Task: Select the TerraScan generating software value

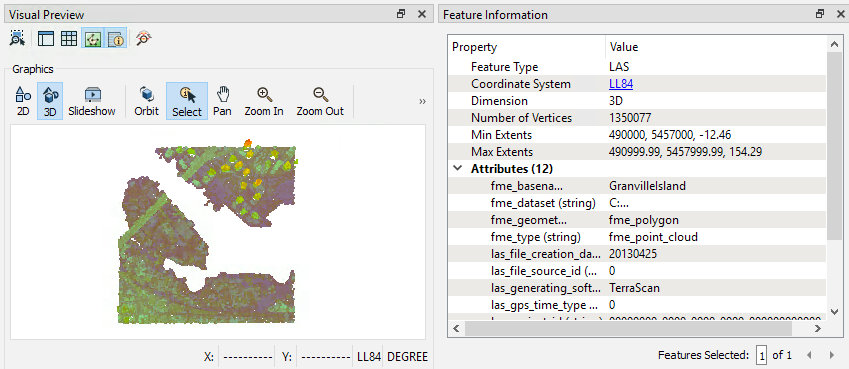Action: click(x=634, y=288)
